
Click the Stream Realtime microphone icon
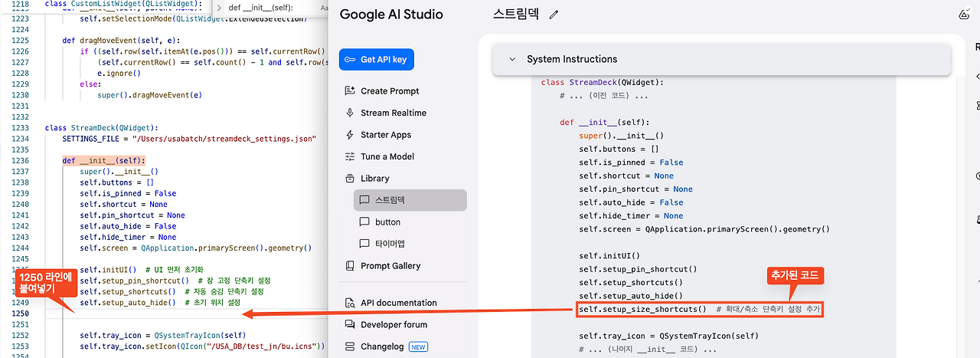350,113
